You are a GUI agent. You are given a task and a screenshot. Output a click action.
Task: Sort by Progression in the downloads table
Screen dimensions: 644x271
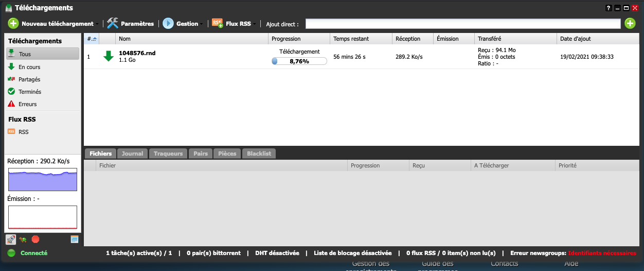pyautogui.click(x=299, y=39)
